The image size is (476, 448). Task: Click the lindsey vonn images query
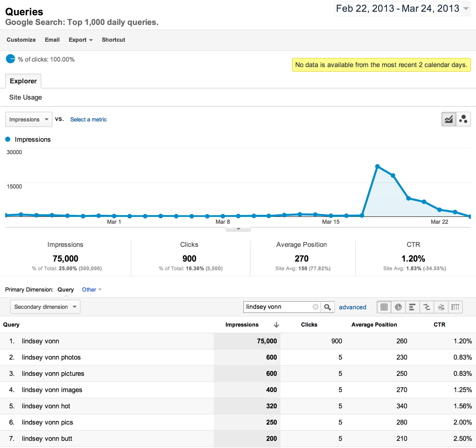[52, 390]
